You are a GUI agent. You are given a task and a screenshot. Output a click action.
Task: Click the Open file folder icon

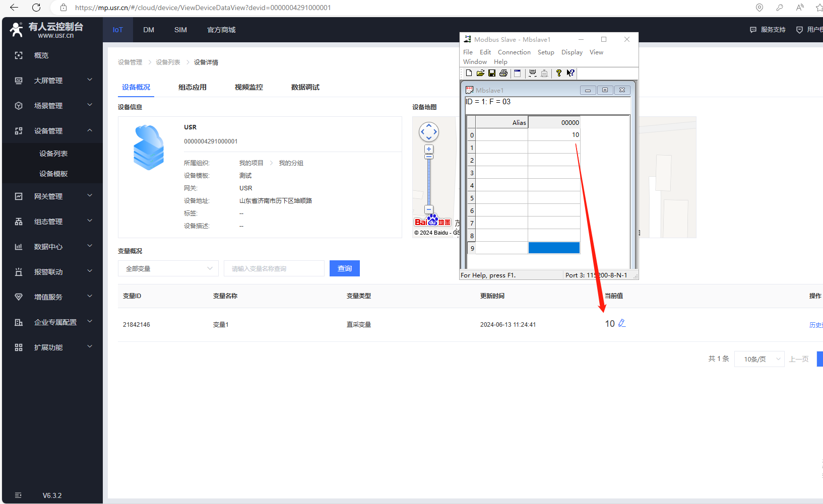[x=480, y=73]
